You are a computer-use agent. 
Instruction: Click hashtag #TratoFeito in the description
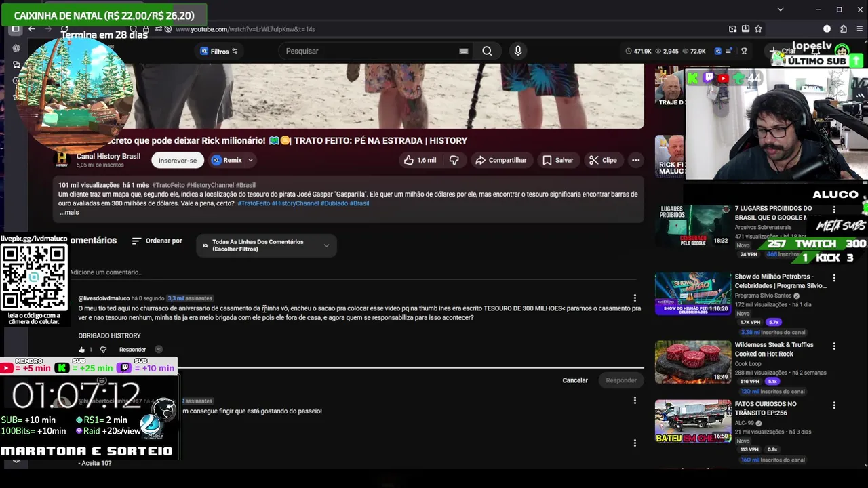[x=254, y=203]
